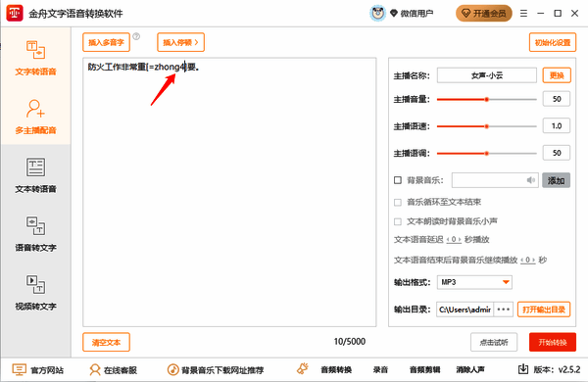Click 打开输出目录 button
The image size is (588, 382).
click(544, 310)
